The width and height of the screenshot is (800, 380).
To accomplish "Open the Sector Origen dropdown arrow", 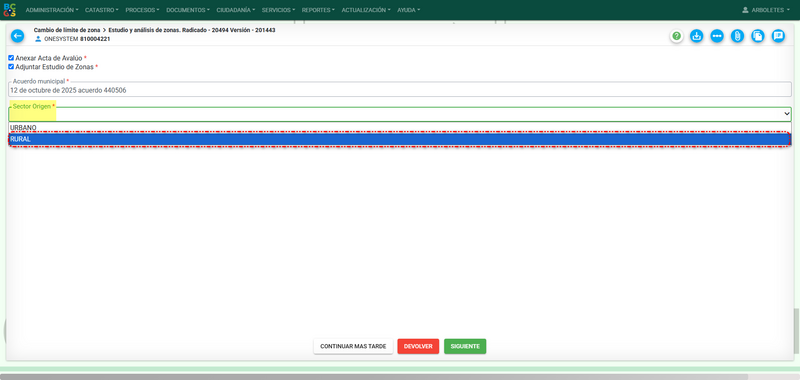I will [787, 114].
